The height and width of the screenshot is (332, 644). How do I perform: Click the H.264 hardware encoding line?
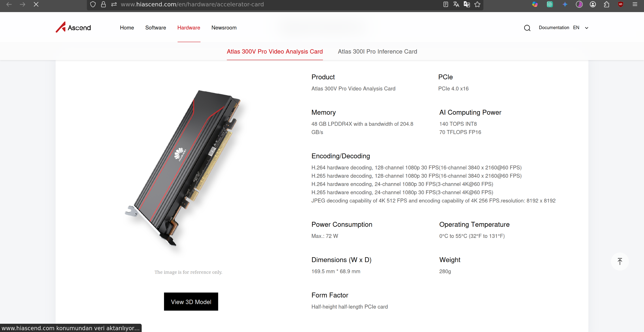[402, 184]
